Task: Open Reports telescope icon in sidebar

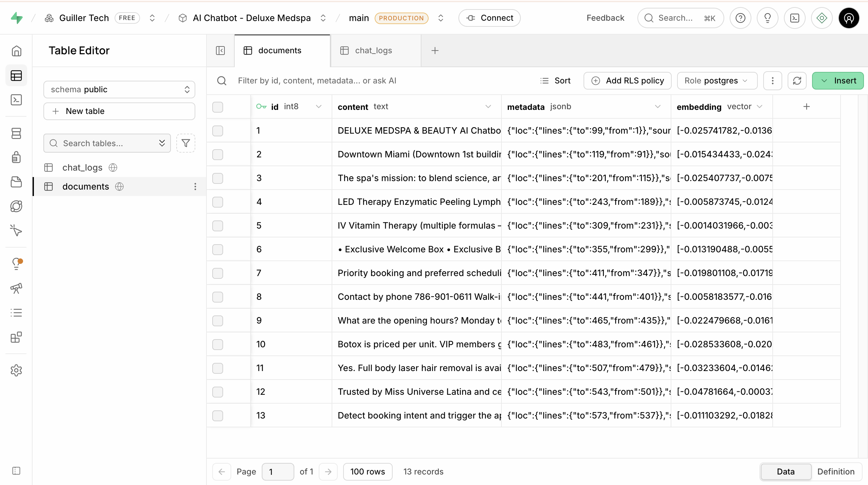Action: 16,288
